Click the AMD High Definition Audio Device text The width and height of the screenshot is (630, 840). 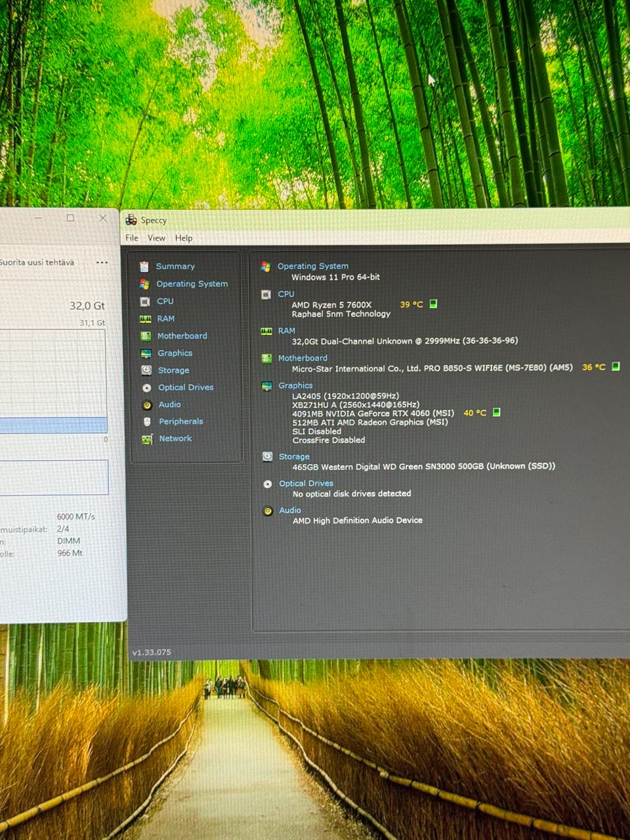[358, 520]
